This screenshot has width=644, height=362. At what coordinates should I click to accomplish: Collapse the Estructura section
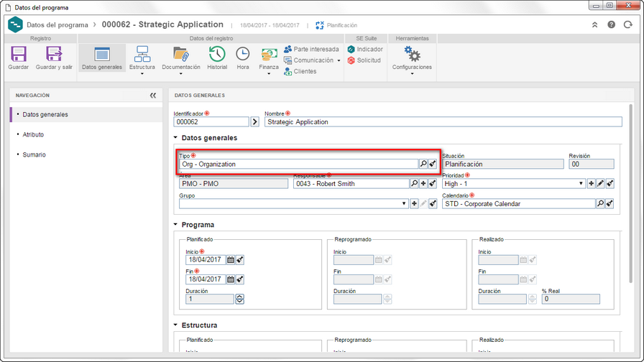175,325
